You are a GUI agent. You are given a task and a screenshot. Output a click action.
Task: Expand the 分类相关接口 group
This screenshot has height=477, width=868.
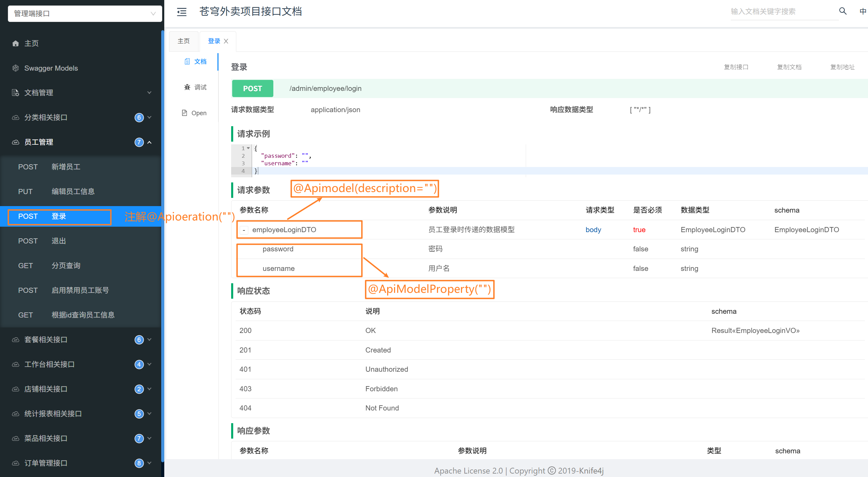pyautogui.click(x=150, y=117)
